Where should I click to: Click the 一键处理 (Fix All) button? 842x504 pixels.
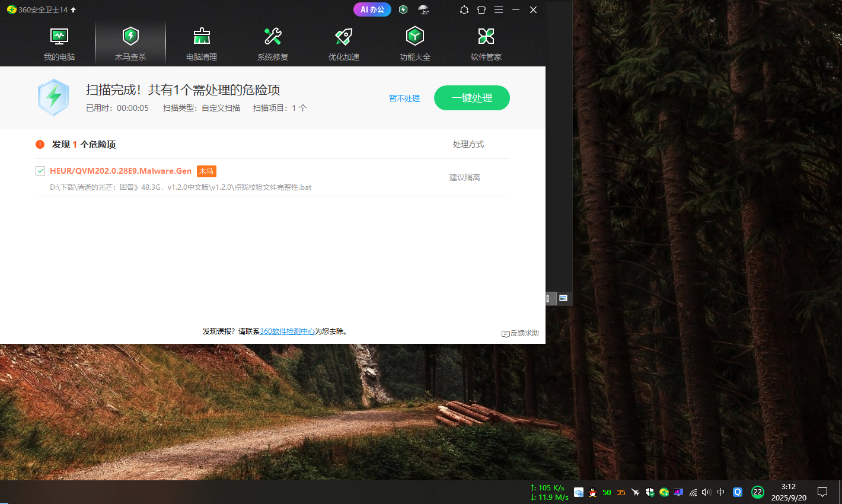pyautogui.click(x=471, y=98)
